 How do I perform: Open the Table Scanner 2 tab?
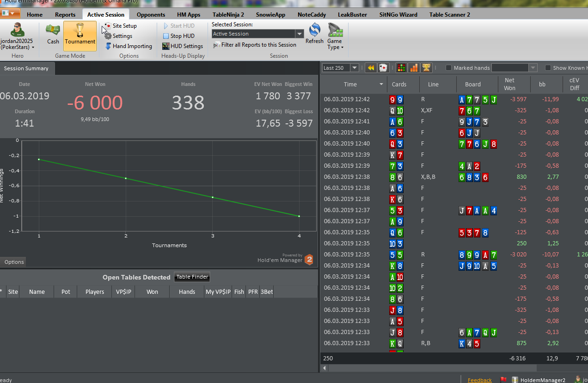coord(450,14)
